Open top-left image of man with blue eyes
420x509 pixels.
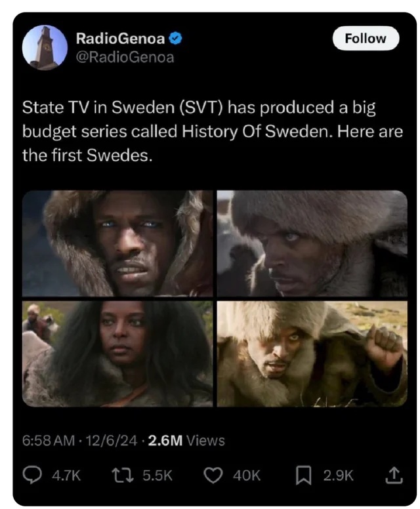click(117, 243)
